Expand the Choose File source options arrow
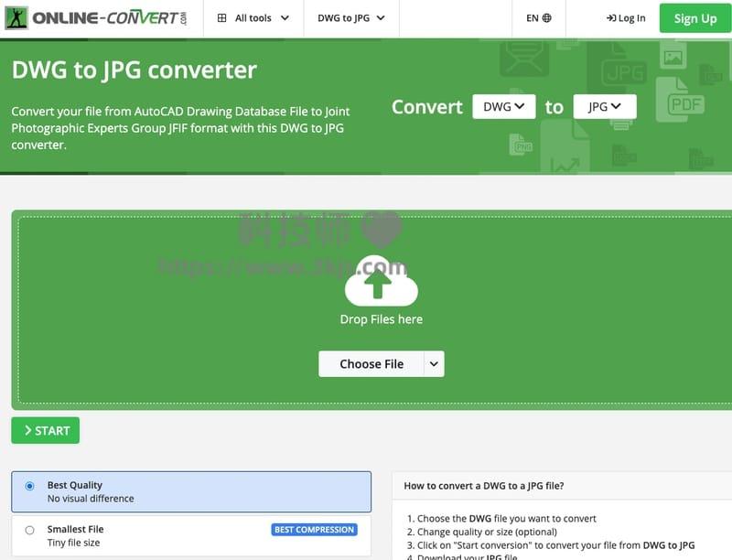The width and height of the screenshot is (732, 560). (434, 364)
